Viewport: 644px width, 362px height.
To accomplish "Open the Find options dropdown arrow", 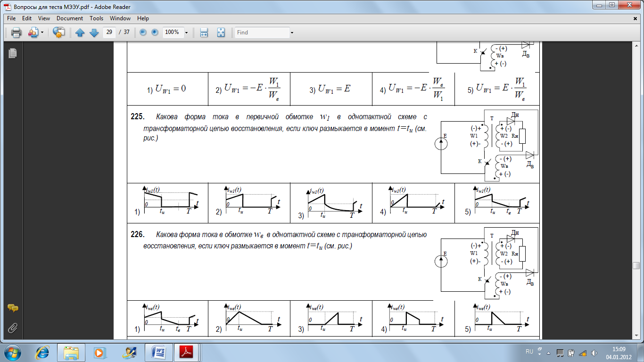I will tap(292, 33).
